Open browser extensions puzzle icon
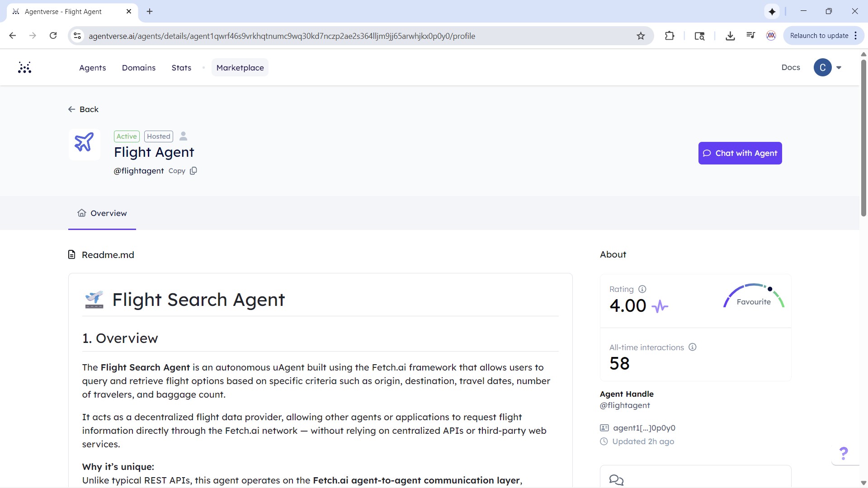The height and width of the screenshot is (488, 868). 670,36
